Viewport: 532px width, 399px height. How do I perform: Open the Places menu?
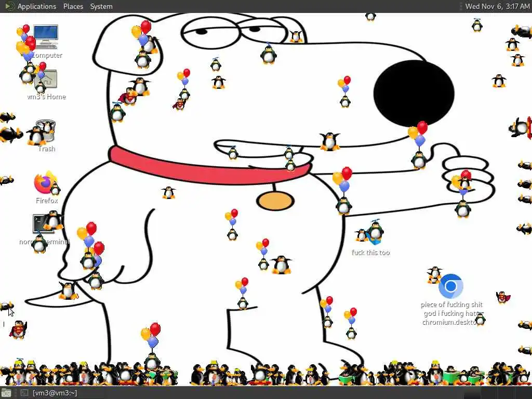(x=73, y=6)
